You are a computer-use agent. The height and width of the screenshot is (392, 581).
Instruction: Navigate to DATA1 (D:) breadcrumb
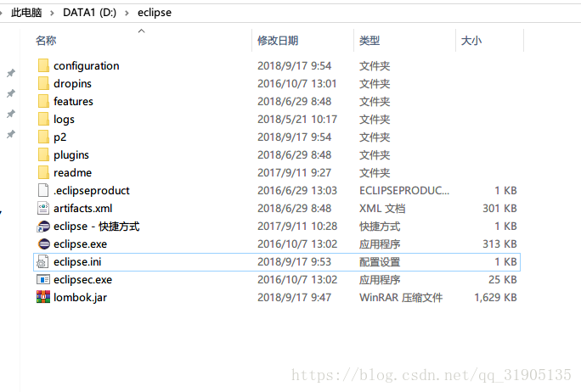(x=90, y=13)
